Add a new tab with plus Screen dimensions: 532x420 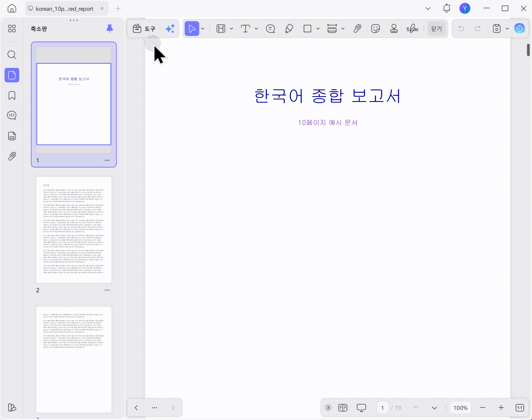pyautogui.click(x=118, y=9)
